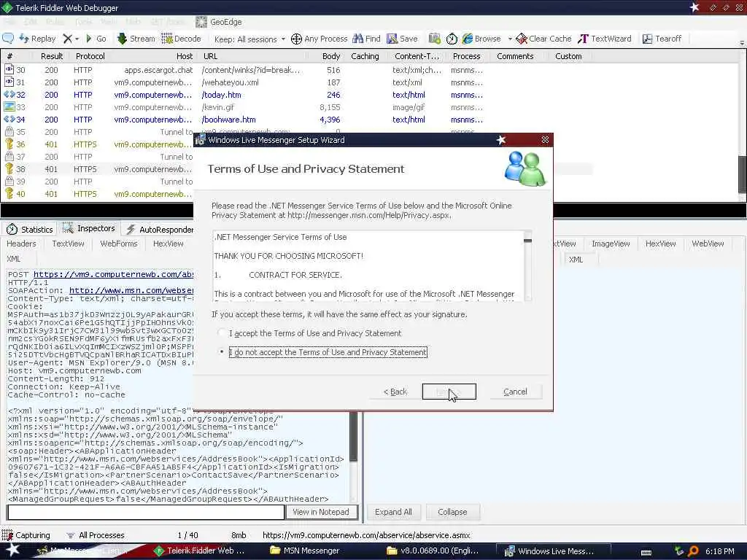Image resolution: width=747 pixels, height=560 pixels.
Task: Click the Remove sessions X icon
Action: (68, 39)
